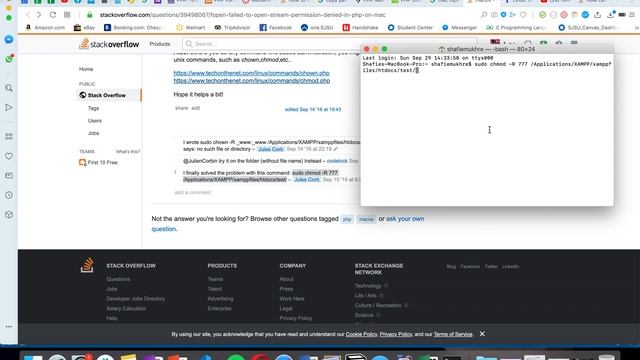
Task: Open the eBay bookmark
Action: pyautogui.click(x=84, y=27)
